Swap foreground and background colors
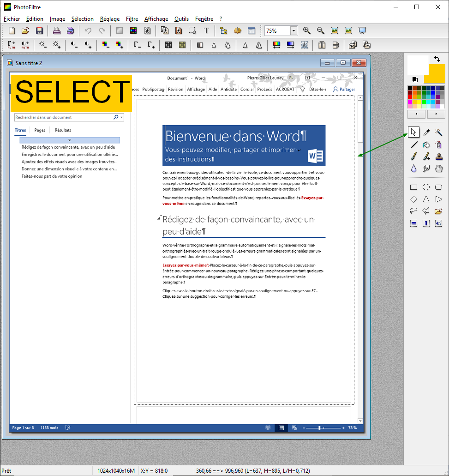Screen dimensions: 449x476 [x=437, y=59]
